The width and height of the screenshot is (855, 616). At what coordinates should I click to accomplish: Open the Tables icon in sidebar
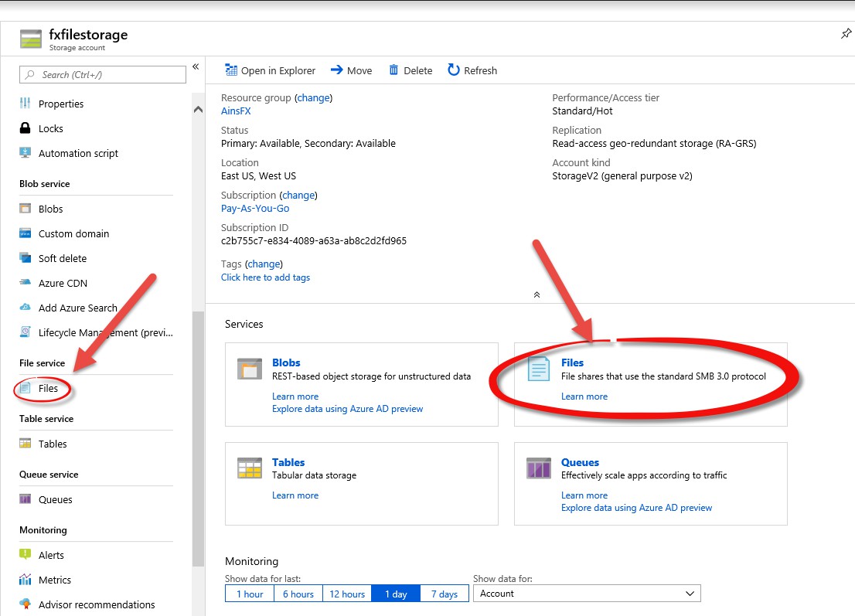point(25,443)
